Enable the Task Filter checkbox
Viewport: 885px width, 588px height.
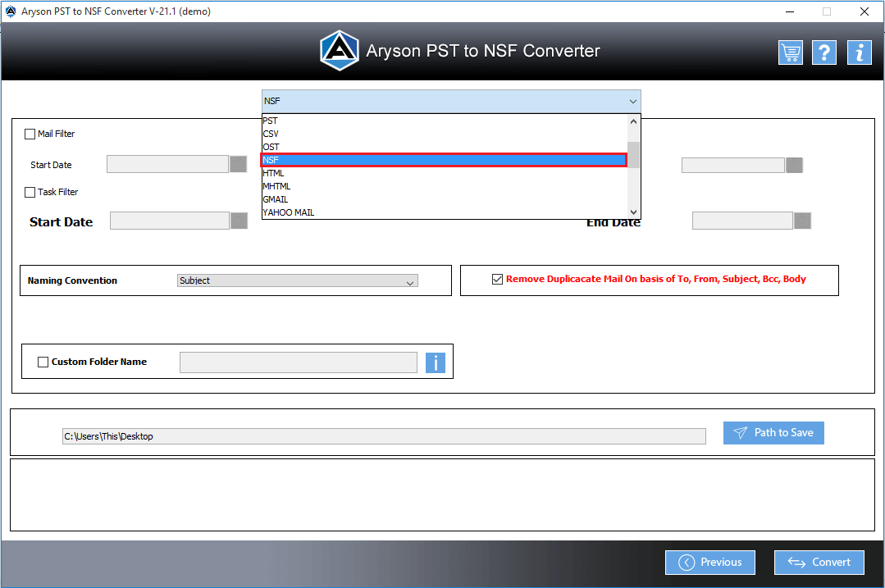tap(30, 193)
